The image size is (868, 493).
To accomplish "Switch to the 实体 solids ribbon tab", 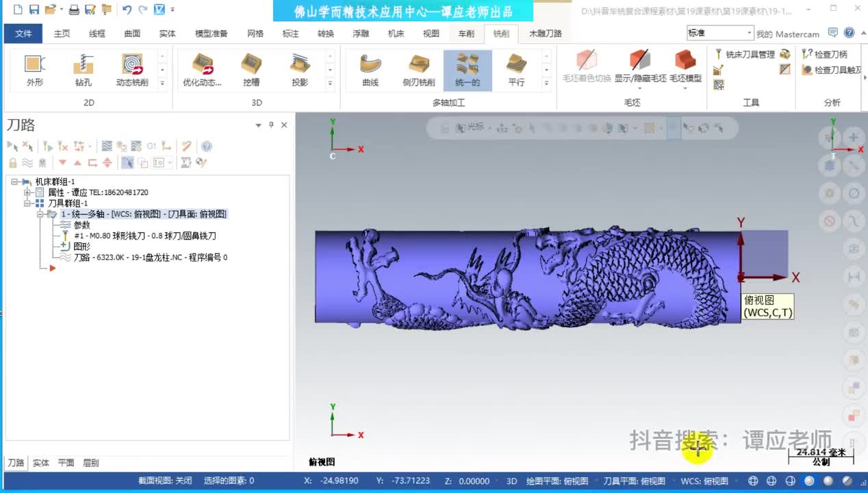I will (x=167, y=34).
